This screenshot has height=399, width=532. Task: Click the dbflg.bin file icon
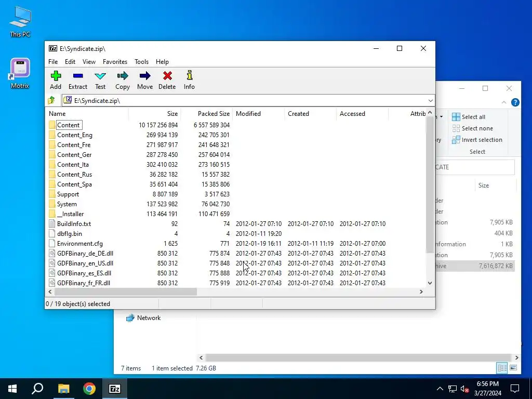click(51, 233)
